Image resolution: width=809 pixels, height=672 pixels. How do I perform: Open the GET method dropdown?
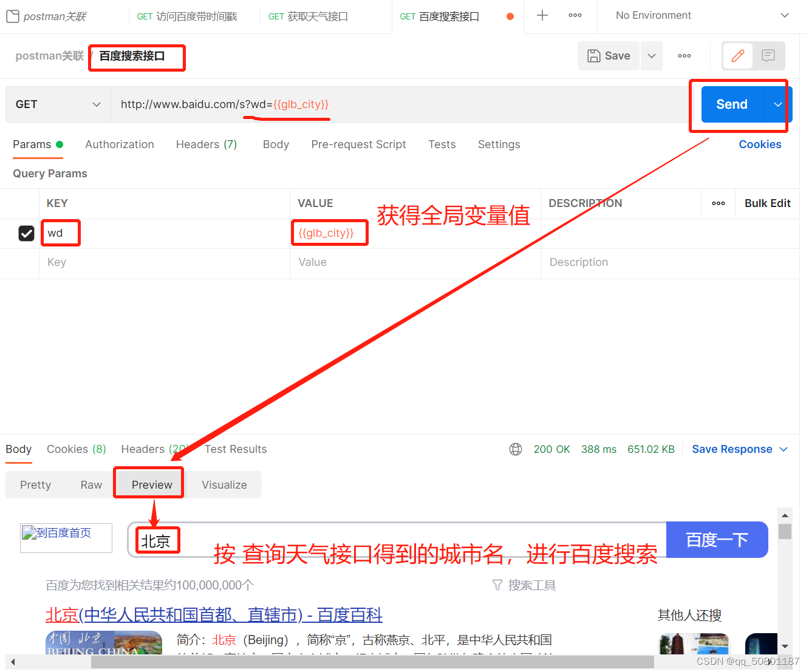click(58, 104)
